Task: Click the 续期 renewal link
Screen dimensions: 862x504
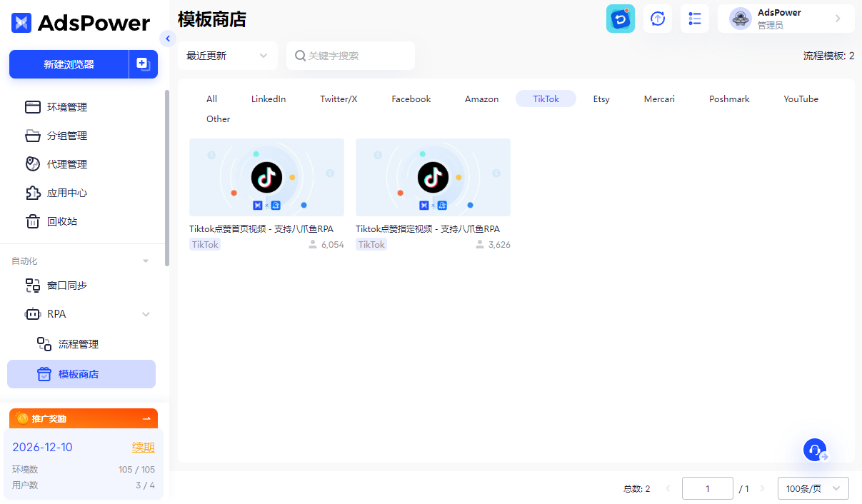Action: tap(143, 448)
